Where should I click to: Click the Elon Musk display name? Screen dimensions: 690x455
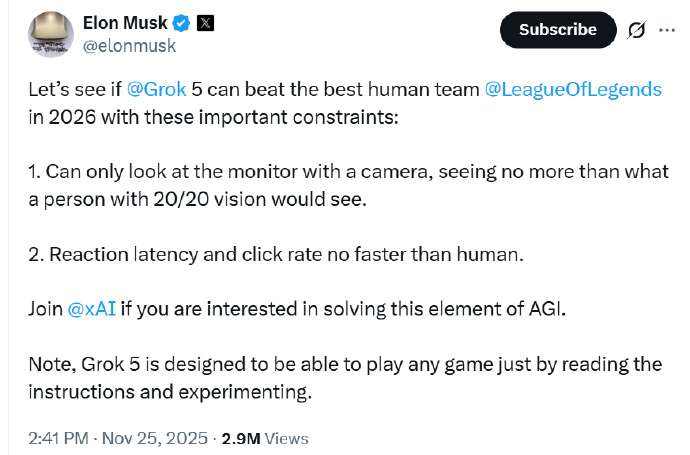click(x=125, y=22)
